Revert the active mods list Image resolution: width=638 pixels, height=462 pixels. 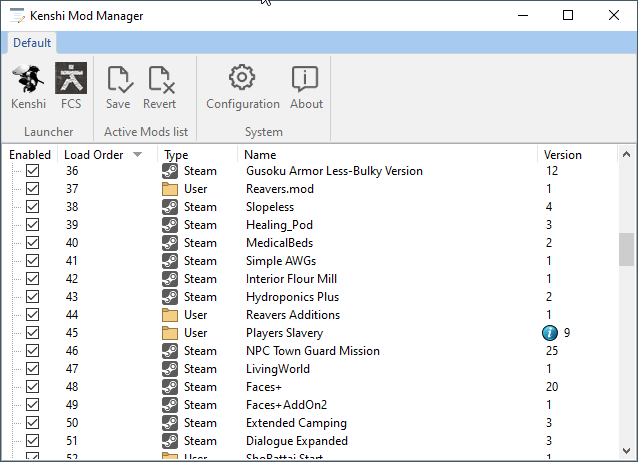160,87
